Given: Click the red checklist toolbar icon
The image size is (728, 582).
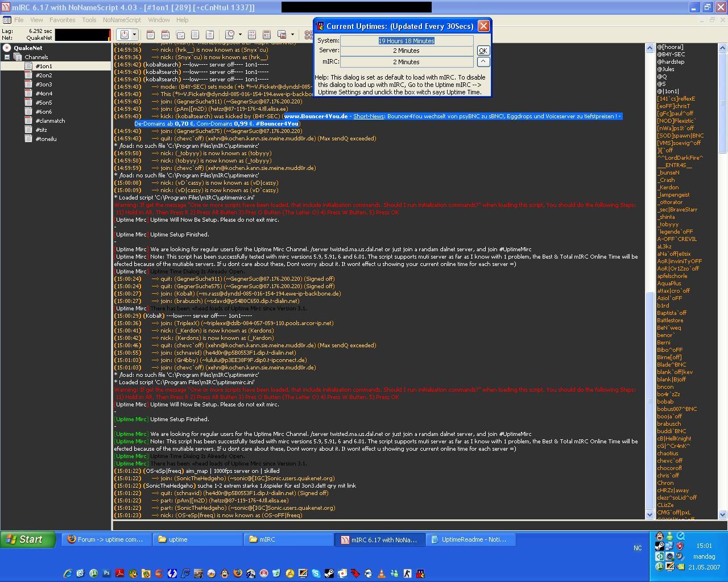Looking at the screenshot, I should (252, 35).
